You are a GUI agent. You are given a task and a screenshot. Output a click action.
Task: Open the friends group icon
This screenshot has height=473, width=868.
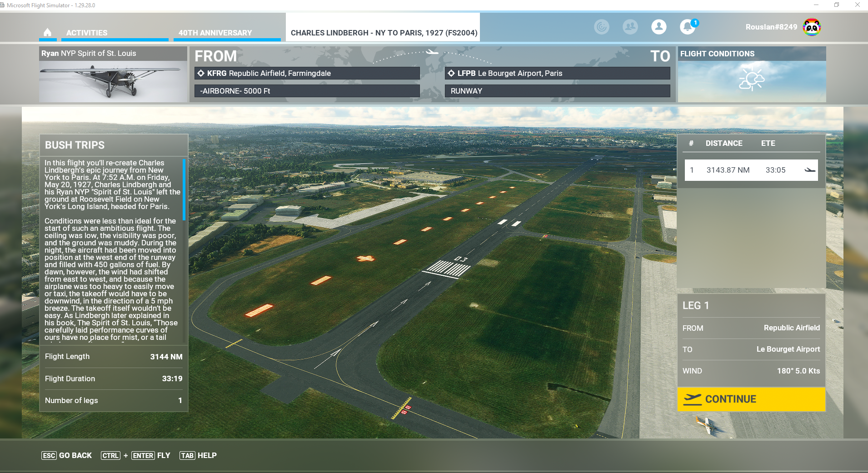coord(630,27)
